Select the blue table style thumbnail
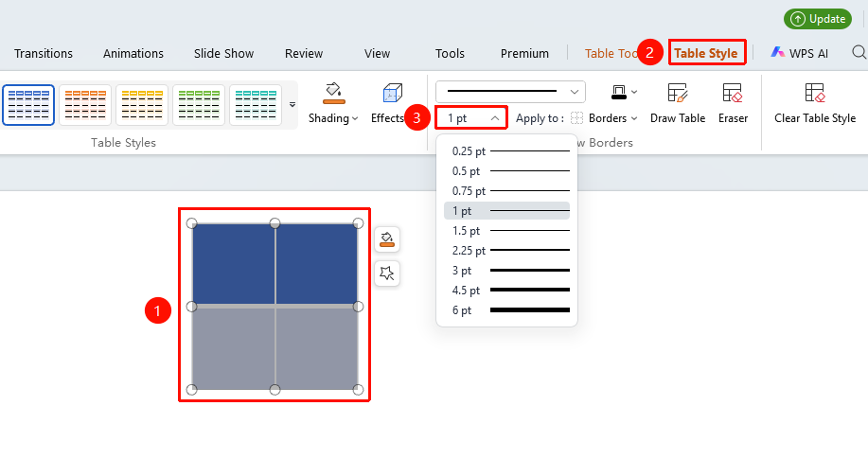 click(x=28, y=105)
